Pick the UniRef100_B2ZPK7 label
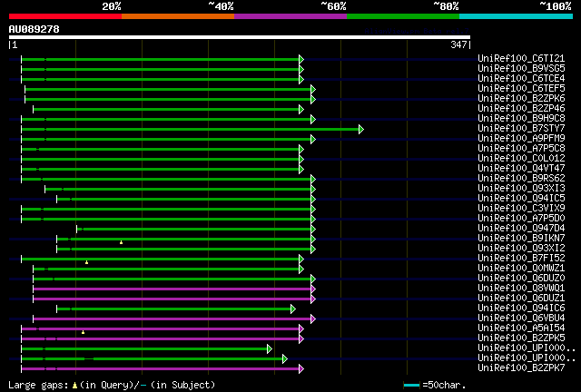This screenshot has height=392, width=581. pyautogui.click(x=521, y=368)
